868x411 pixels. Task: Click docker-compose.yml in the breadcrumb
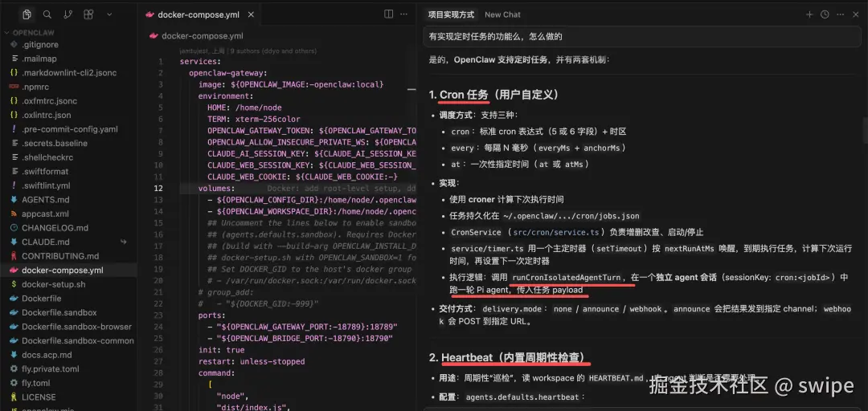[x=202, y=36]
